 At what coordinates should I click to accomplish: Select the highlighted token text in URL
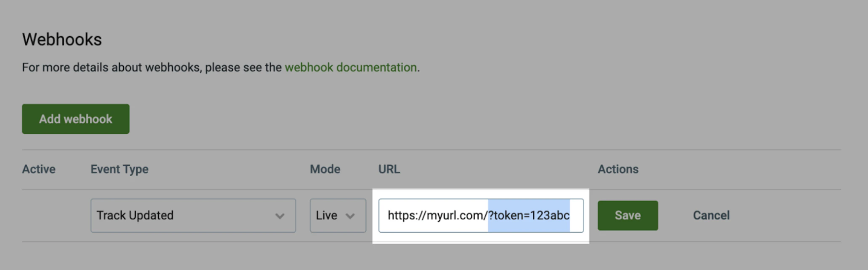click(x=528, y=215)
